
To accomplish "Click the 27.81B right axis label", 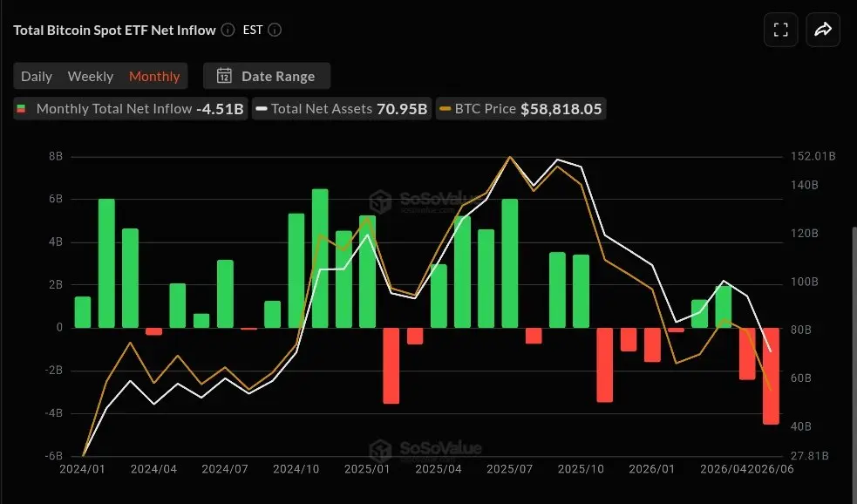I will coord(809,456).
